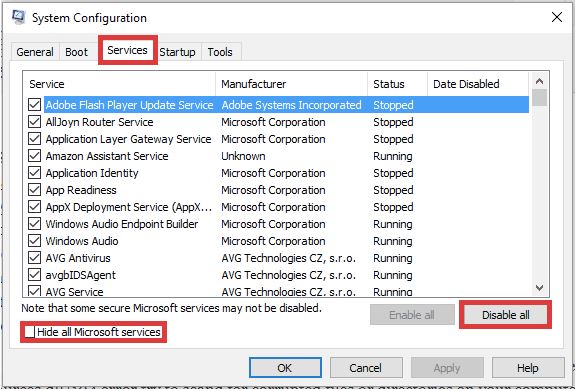
Task: Select the Windows Audio service name
Action: click(x=82, y=241)
